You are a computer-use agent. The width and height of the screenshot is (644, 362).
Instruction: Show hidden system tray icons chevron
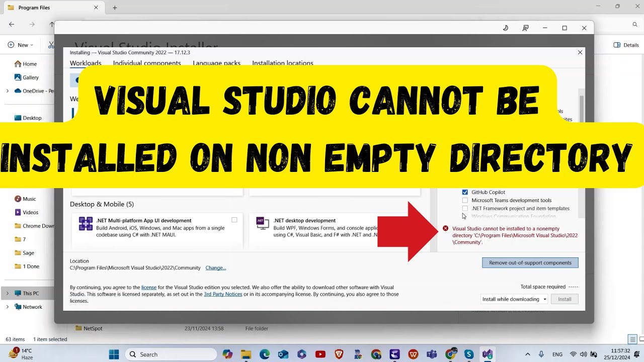527,354
